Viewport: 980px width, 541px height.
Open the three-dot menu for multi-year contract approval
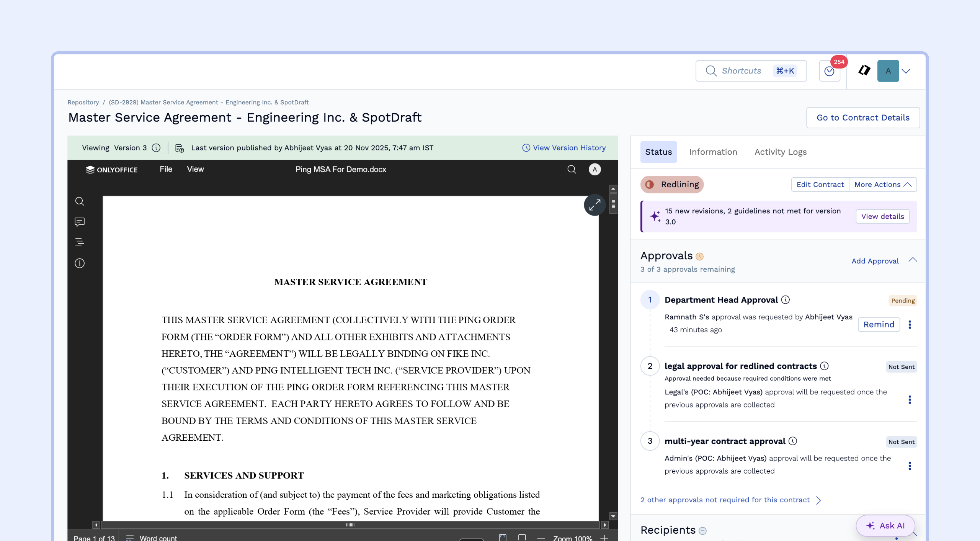click(910, 466)
